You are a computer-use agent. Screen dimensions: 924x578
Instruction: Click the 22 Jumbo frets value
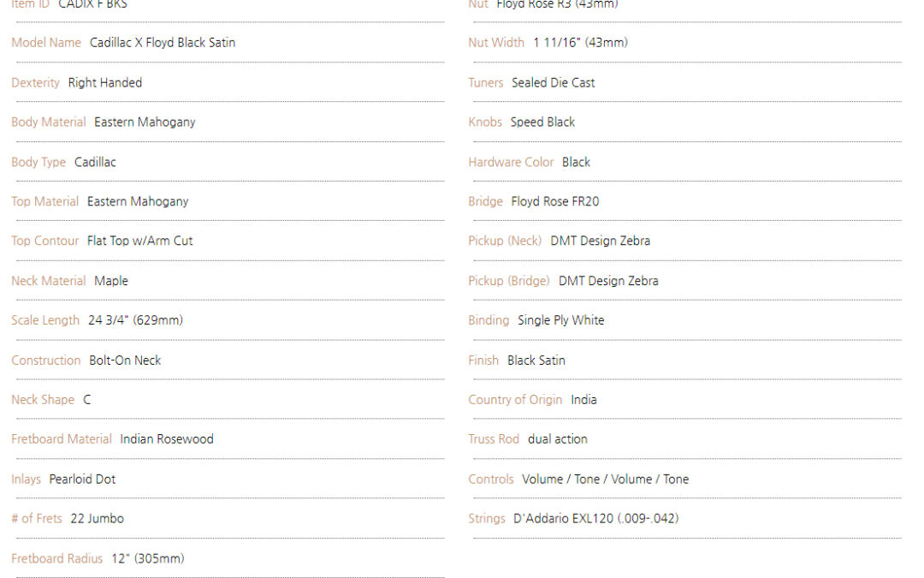pyautogui.click(x=98, y=519)
